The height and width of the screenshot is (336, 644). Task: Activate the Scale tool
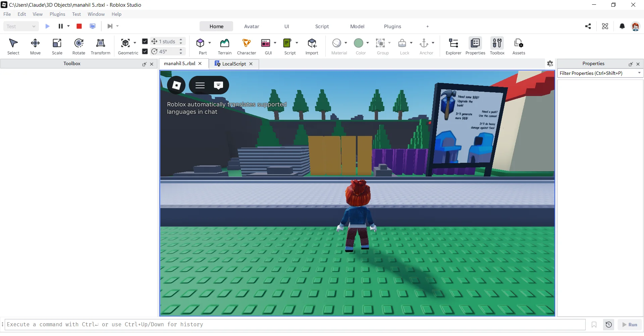57,46
